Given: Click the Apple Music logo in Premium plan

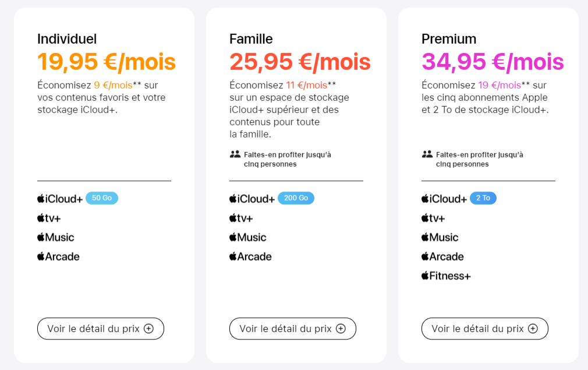Looking at the screenshot, I should [440, 237].
